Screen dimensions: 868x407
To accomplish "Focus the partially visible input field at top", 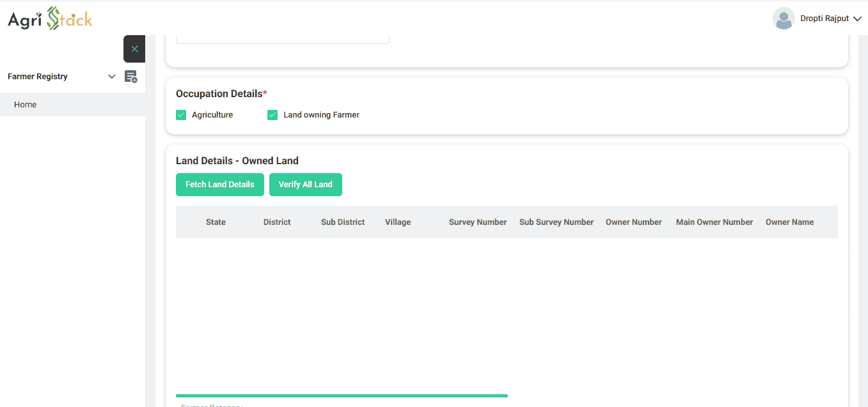I will [282, 39].
